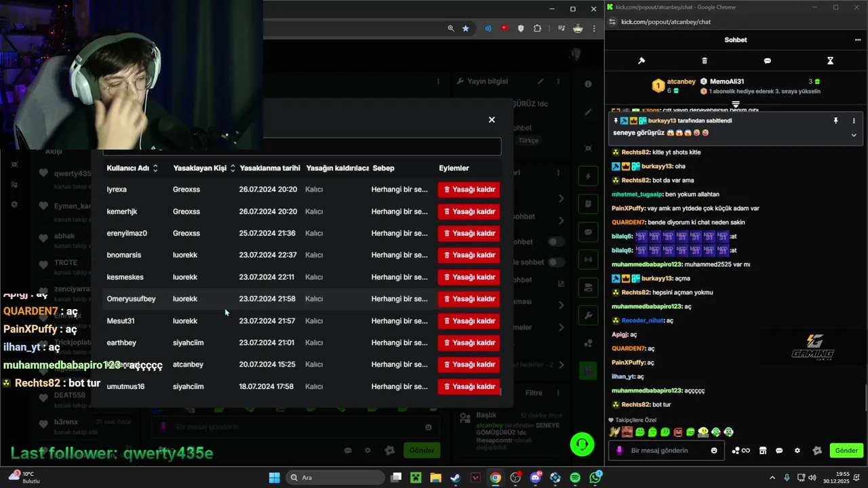Open moderation hammer icon in chat

coord(642,61)
